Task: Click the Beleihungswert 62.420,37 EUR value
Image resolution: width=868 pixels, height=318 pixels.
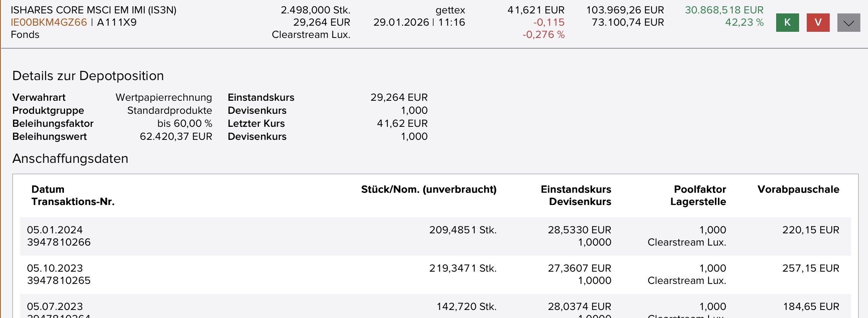Action: 176,136
